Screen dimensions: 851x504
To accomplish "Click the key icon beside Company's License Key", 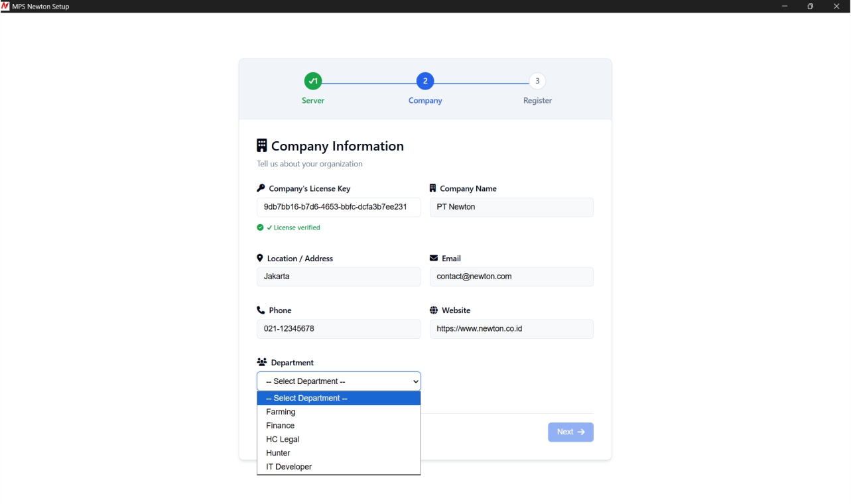I will tap(261, 188).
